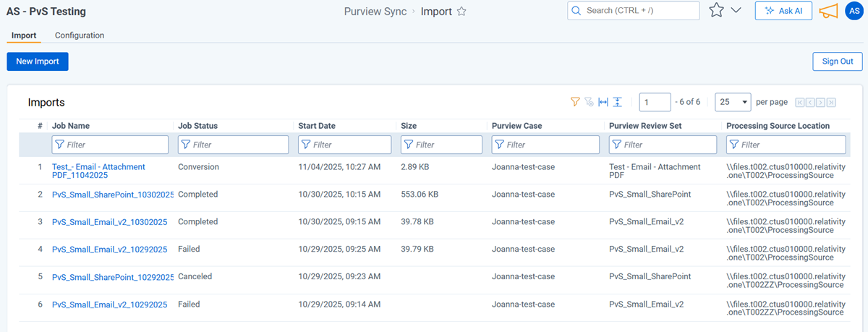Click the favorites star in top bar
The height and width of the screenshot is (332, 868).
[x=716, y=11]
